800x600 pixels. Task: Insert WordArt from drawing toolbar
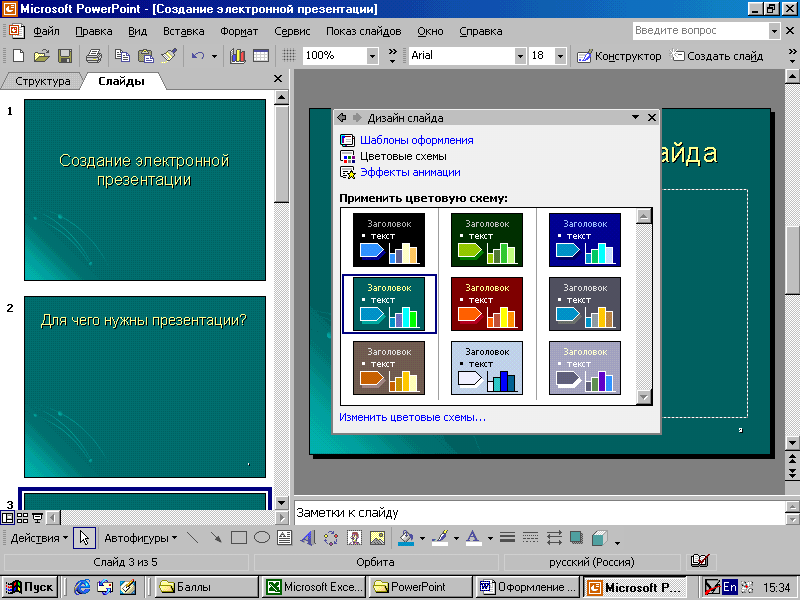pyautogui.click(x=308, y=538)
